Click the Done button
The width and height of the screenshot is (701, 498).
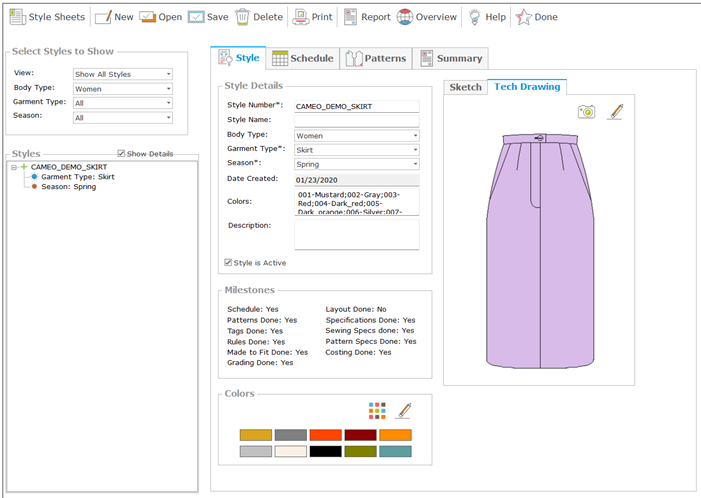[x=536, y=17]
